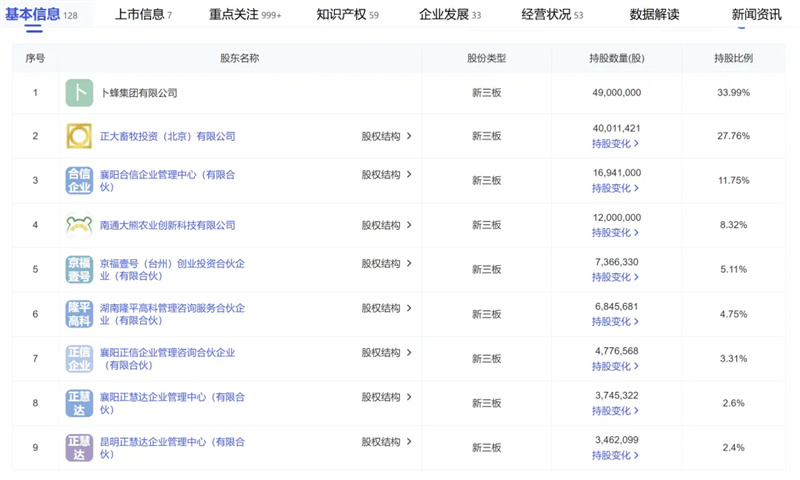Image resolution: width=800 pixels, height=480 pixels.
Task: Click the 隆平高科 logo icon
Action: coord(79,314)
